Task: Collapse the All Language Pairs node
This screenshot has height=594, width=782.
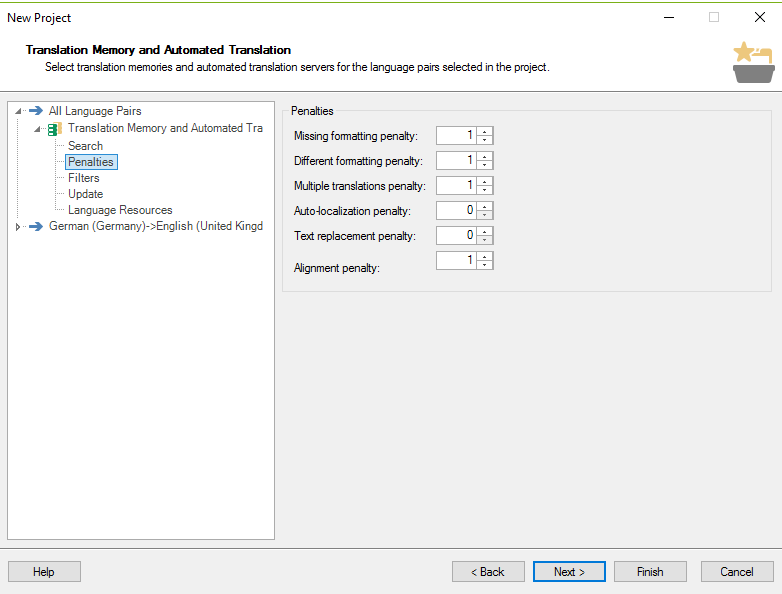Action: 18,111
